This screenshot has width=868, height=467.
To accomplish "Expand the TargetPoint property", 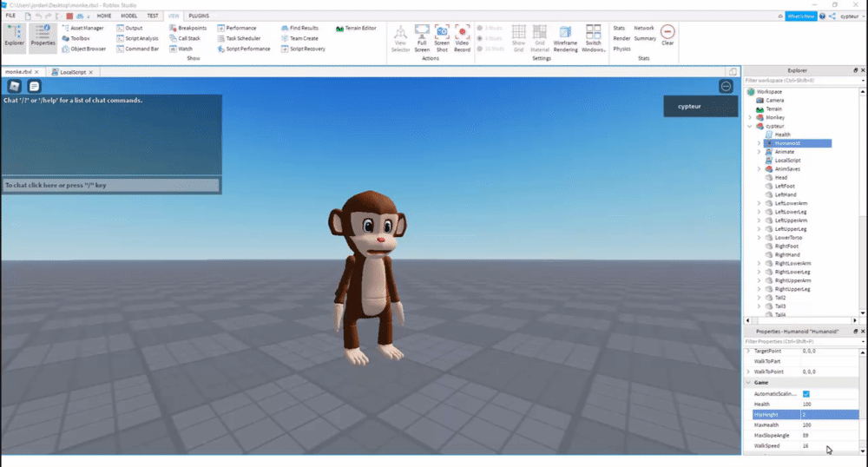I will (x=748, y=351).
